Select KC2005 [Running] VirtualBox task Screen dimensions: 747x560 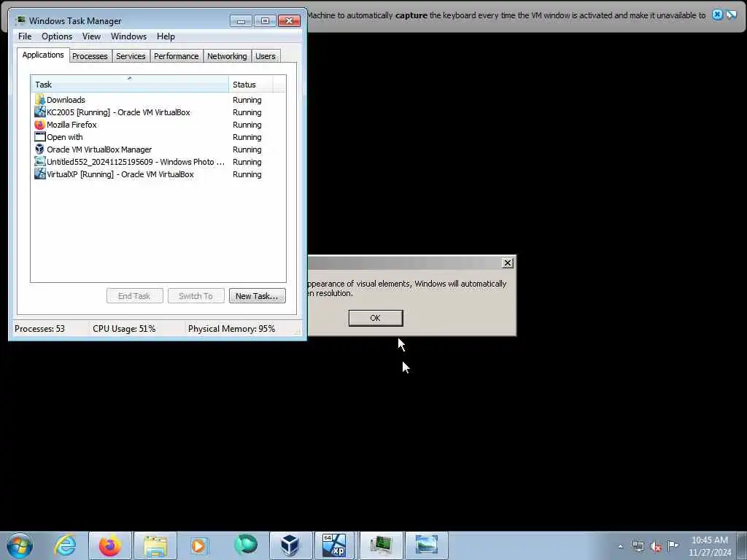coord(158,112)
